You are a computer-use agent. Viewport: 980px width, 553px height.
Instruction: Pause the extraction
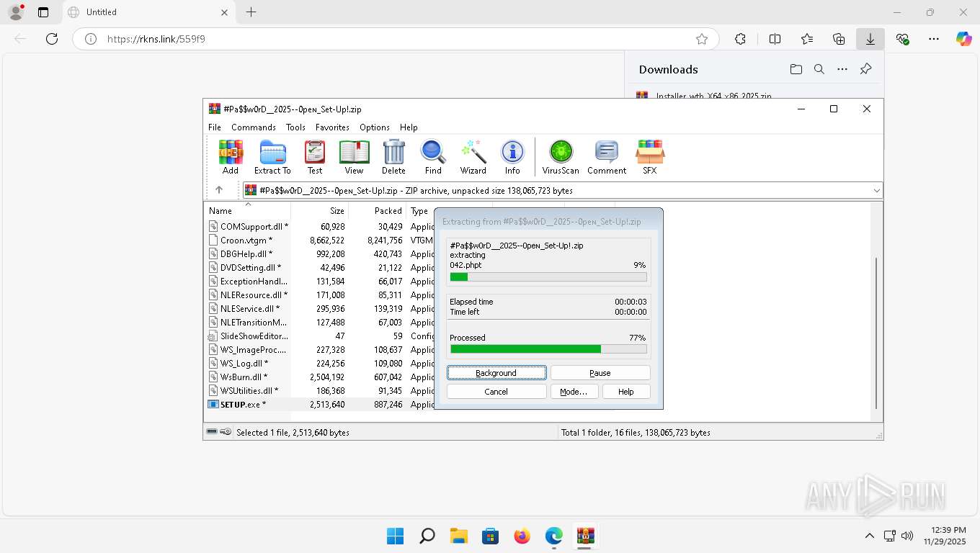click(x=600, y=373)
